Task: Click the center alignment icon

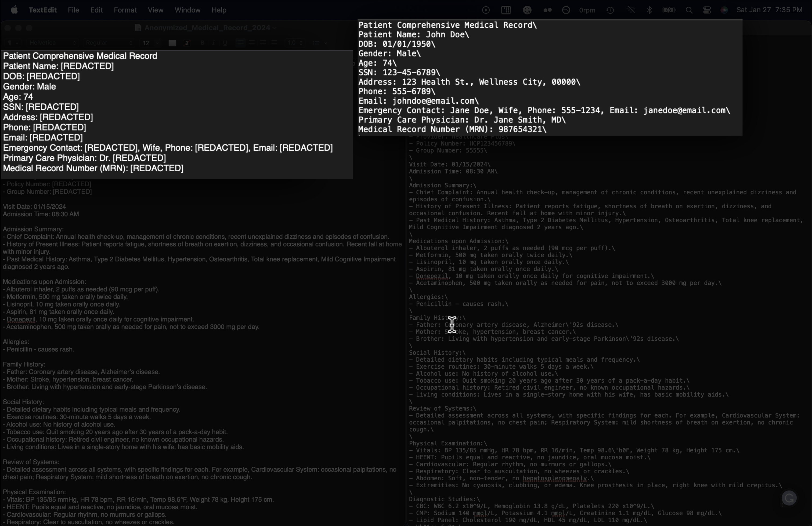Action: tap(252, 43)
